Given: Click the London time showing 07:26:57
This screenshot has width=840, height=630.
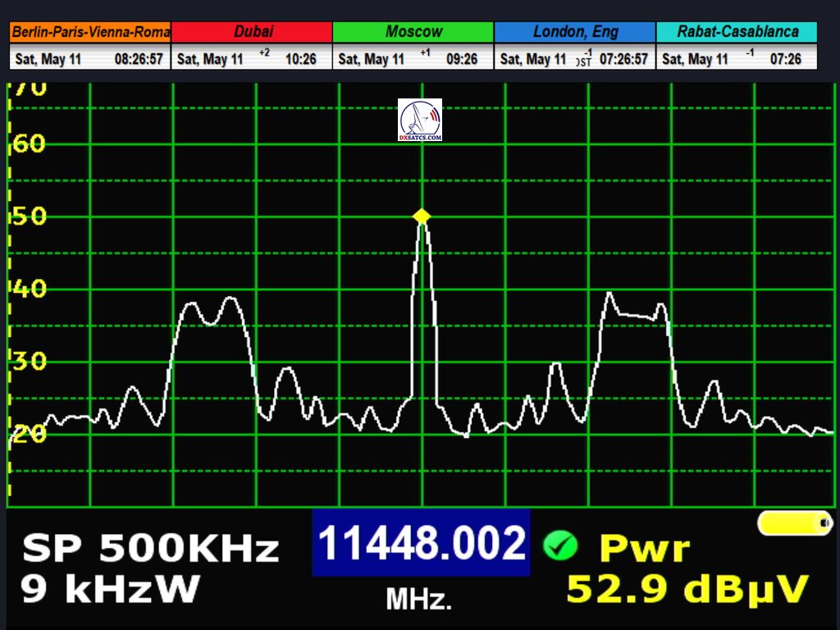Looking at the screenshot, I should pyautogui.click(x=623, y=59).
